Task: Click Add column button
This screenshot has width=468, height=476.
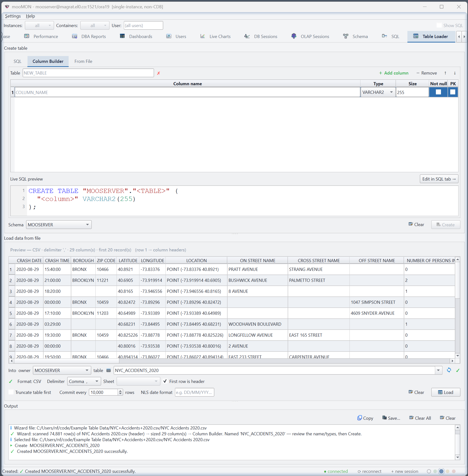Action: point(394,73)
